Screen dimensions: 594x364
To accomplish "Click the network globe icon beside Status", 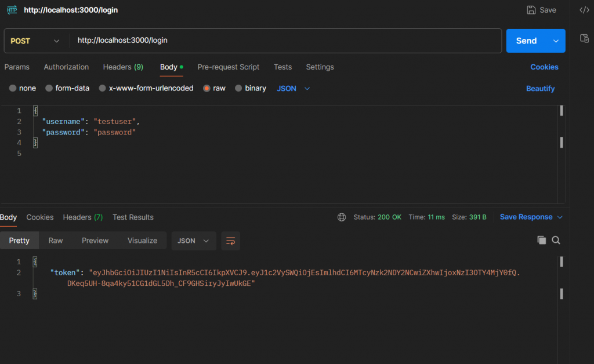I will [x=342, y=217].
